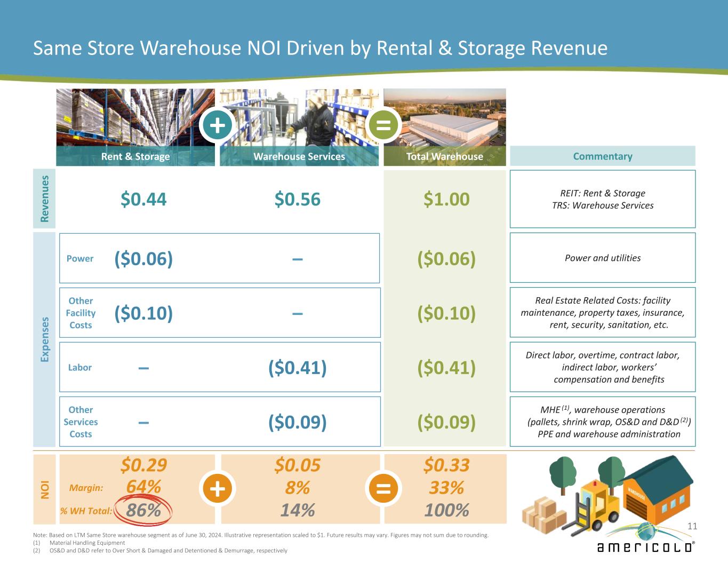
Task: Click the forklift and warehouse illustration
Action: pyautogui.click(x=607, y=491)
